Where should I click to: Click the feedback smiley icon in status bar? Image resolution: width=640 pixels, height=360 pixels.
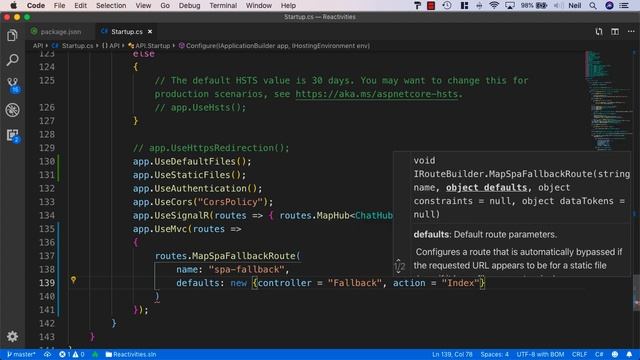[x=615, y=354]
